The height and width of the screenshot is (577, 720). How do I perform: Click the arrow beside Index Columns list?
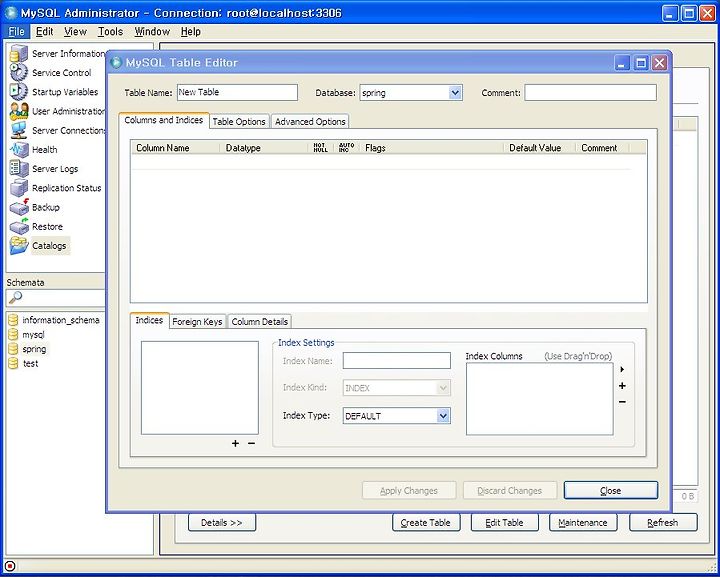[x=622, y=370]
